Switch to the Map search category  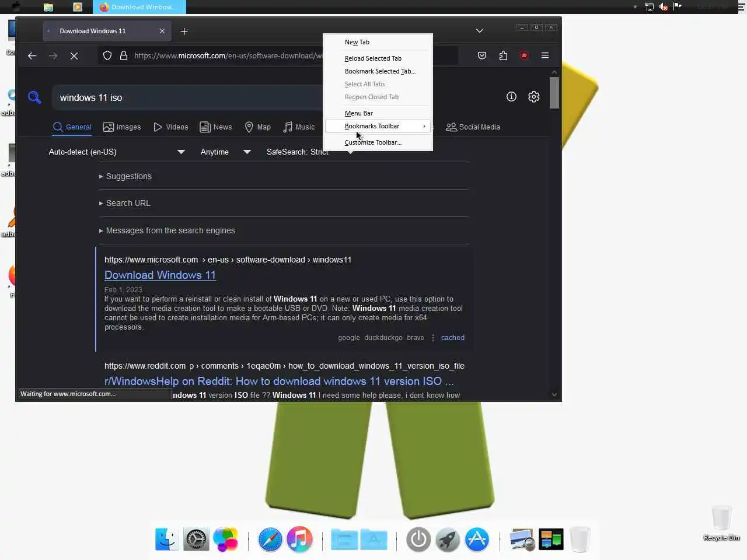[x=258, y=127]
